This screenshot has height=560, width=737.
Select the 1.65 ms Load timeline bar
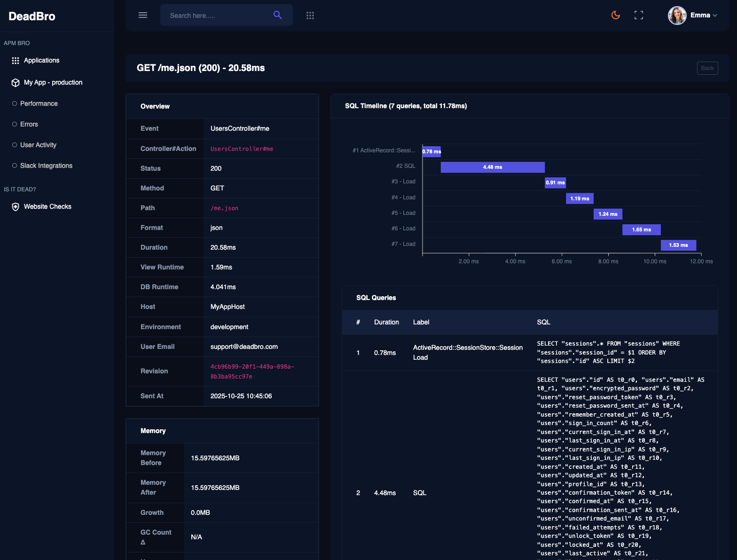pyautogui.click(x=641, y=230)
